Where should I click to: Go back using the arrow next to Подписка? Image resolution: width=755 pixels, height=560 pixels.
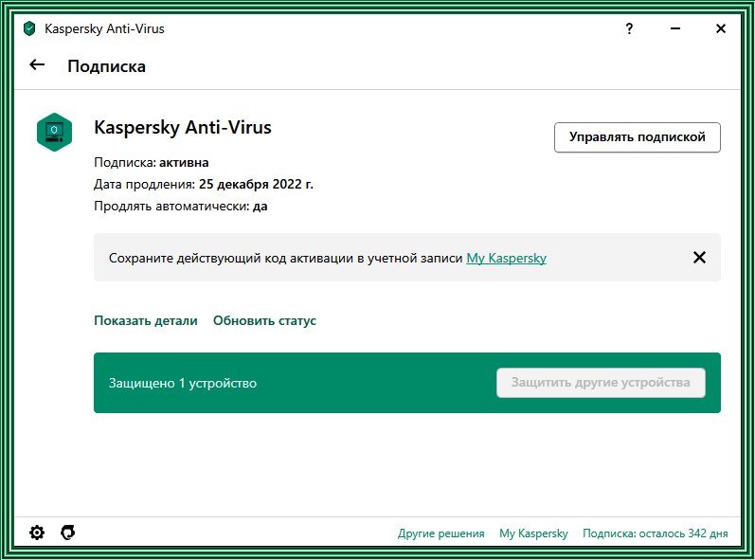click(x=37, y=64)
